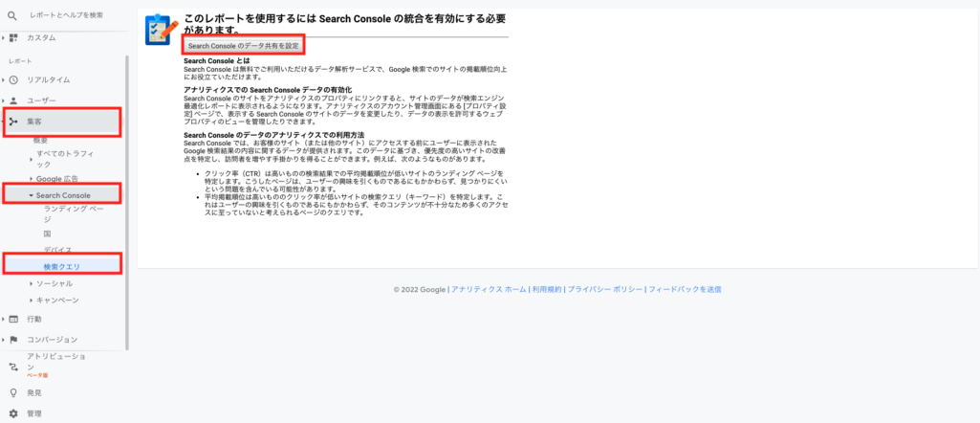Open the カスタム dashboard icon

tap(13, 37)
